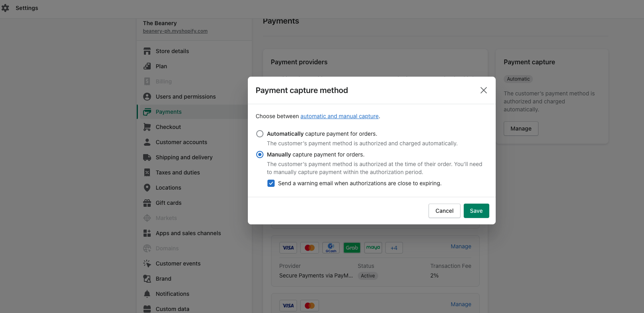Expand the +4 more payment methods badge

tap(394, 248)
